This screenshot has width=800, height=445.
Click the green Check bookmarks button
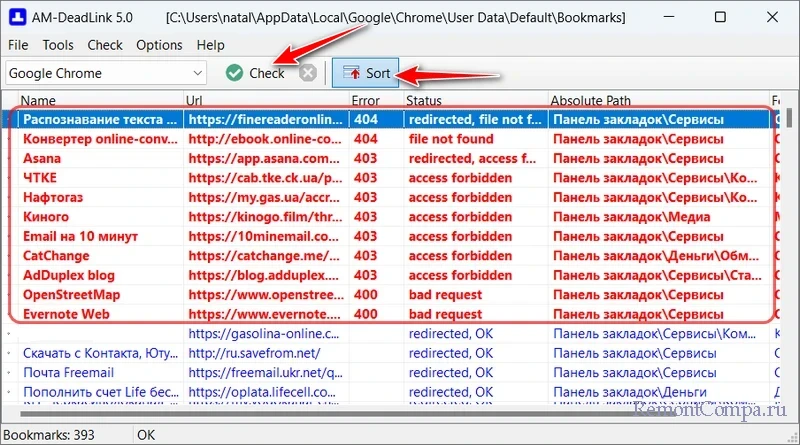256,73
